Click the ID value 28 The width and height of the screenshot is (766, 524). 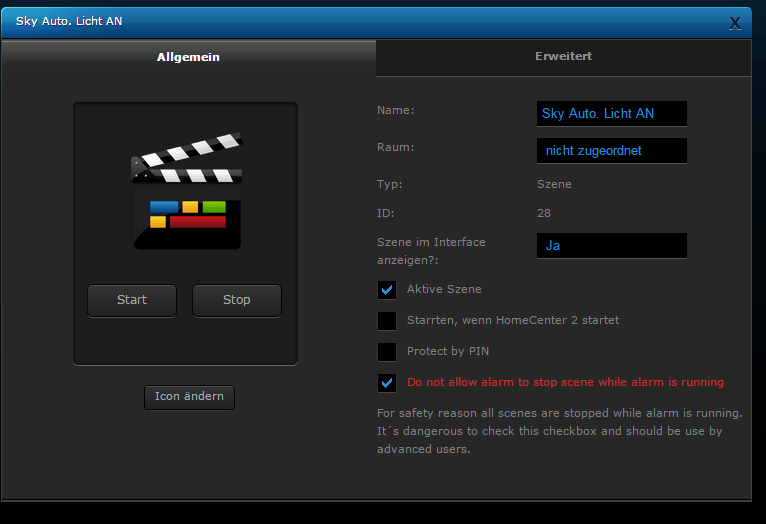(544, 213)
